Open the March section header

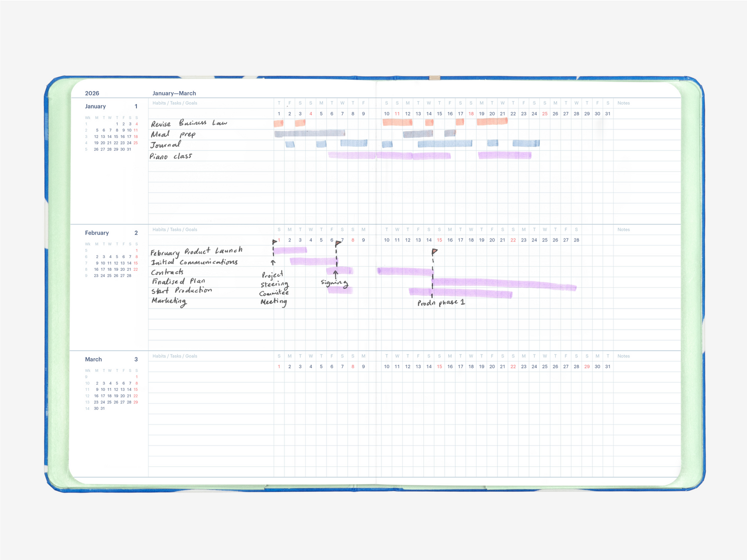[94, 359]
